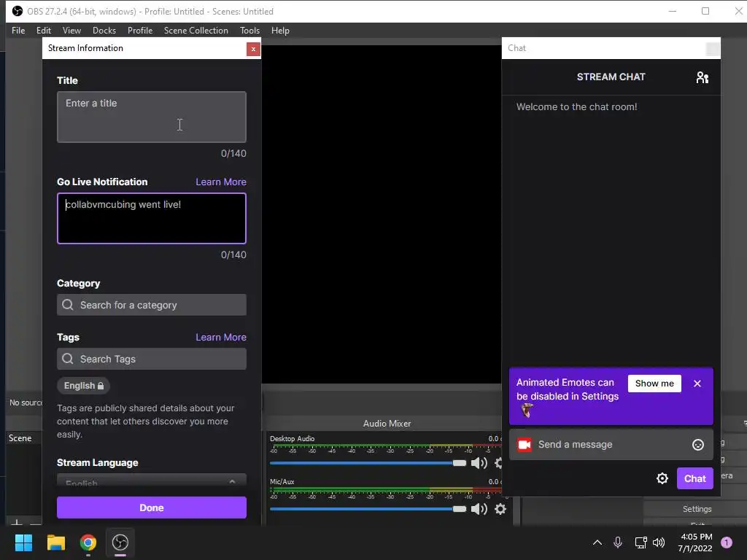This screenshot has height=560, width=747.
Task: Open the Tools menu
Action: pyautogui.click(x=250, y=31)
